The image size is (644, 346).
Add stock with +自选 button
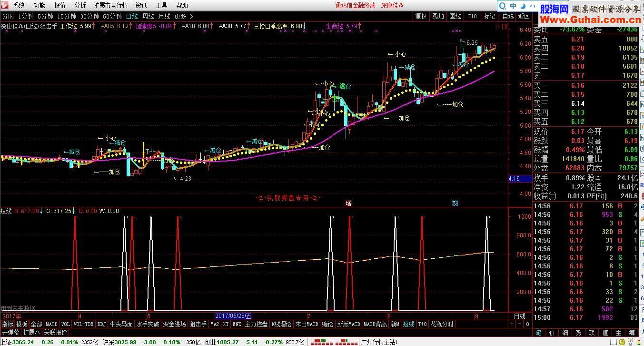pos(506,16)
